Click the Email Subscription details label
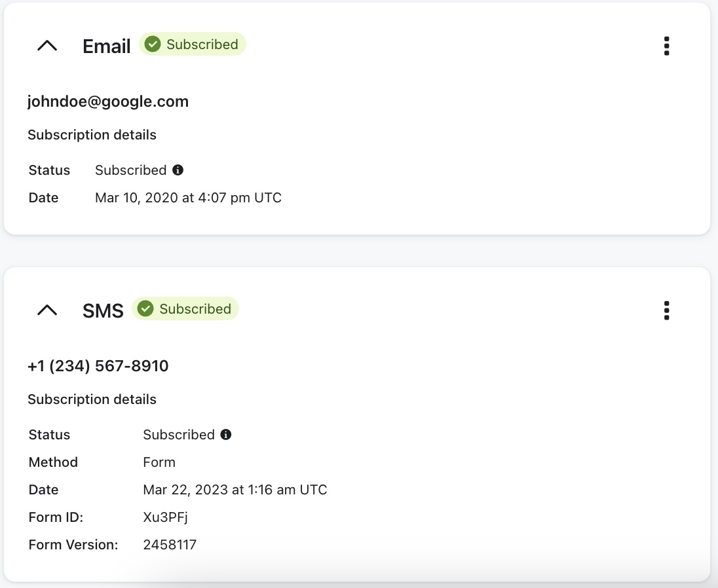 click(x=92, y=134)
